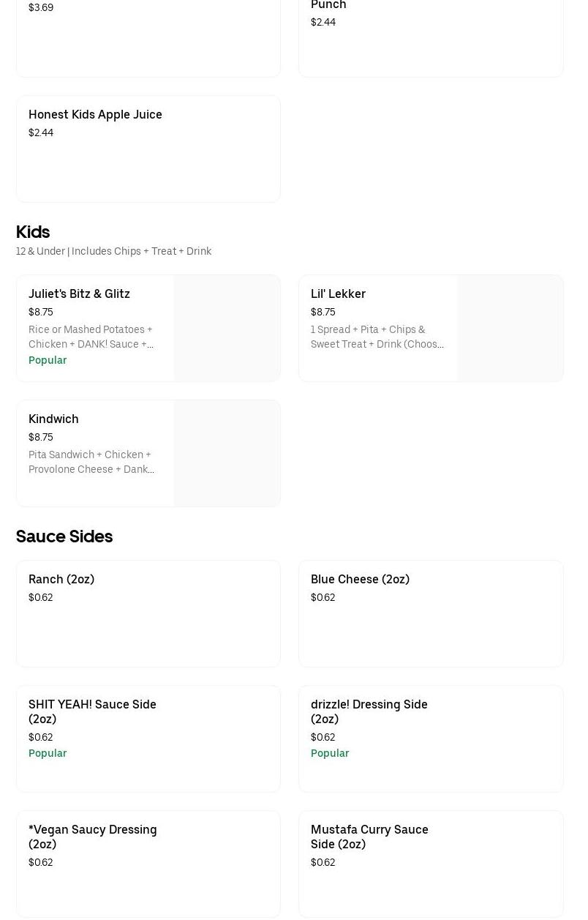This screenshot has height=920, width=588.
Task: Click the Lil' Lekker description text
Action: [x=377, y=337]
